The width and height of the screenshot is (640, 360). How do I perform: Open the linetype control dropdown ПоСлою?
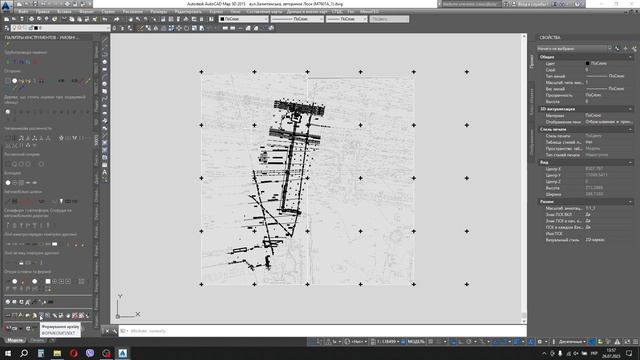pos(297,19)
